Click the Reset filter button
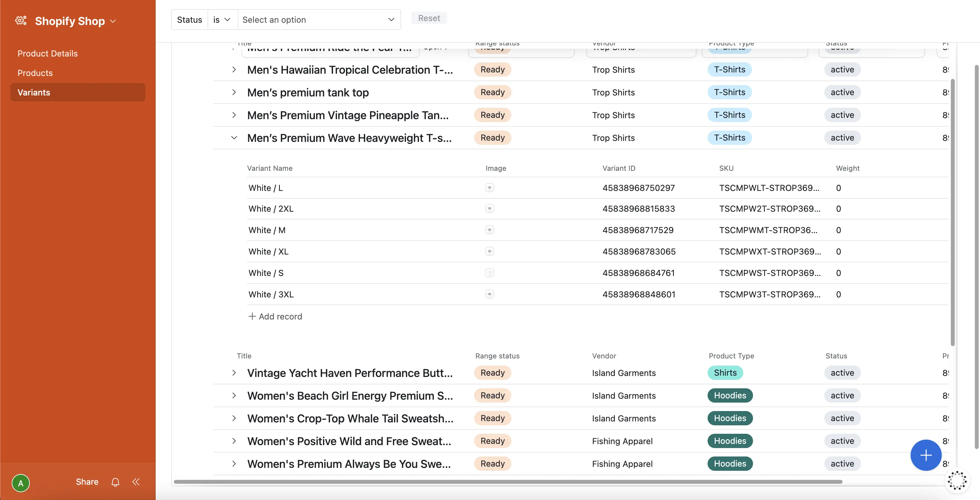This screenshot has height=500, width=980. click(x=429, y=18)
